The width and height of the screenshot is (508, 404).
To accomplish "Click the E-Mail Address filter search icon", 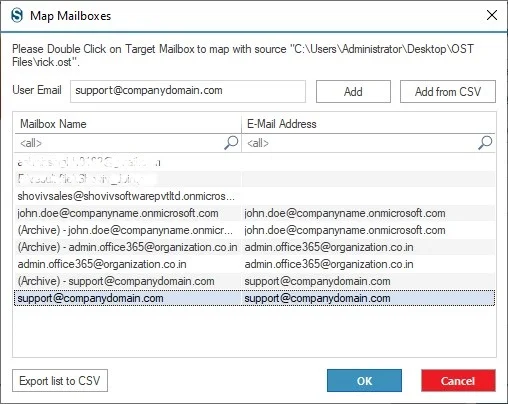I will [x=485, y=143].
